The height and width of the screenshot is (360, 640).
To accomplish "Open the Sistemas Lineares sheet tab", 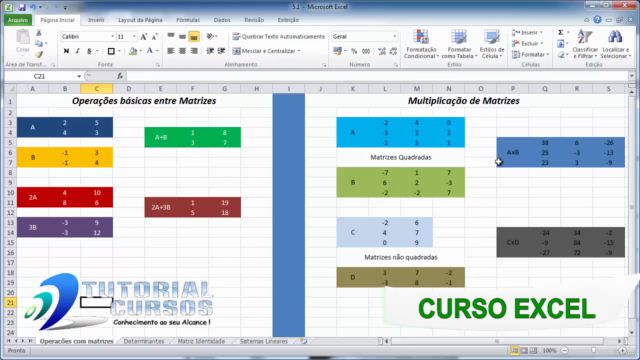I will coord(264,341).
